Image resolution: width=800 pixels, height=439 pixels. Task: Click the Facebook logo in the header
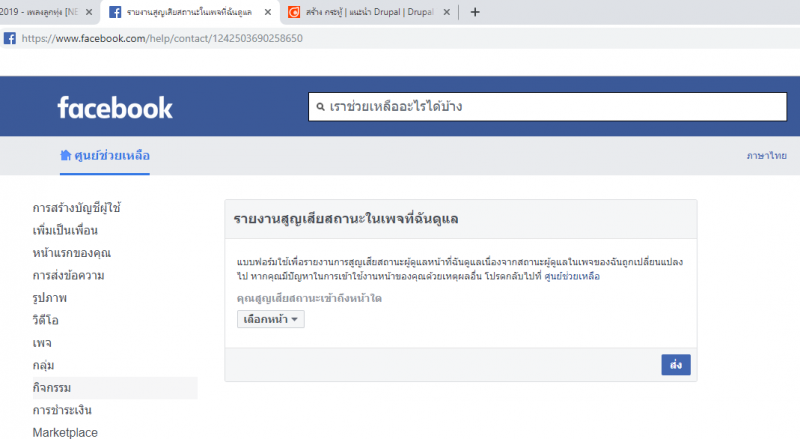(115, 108)
